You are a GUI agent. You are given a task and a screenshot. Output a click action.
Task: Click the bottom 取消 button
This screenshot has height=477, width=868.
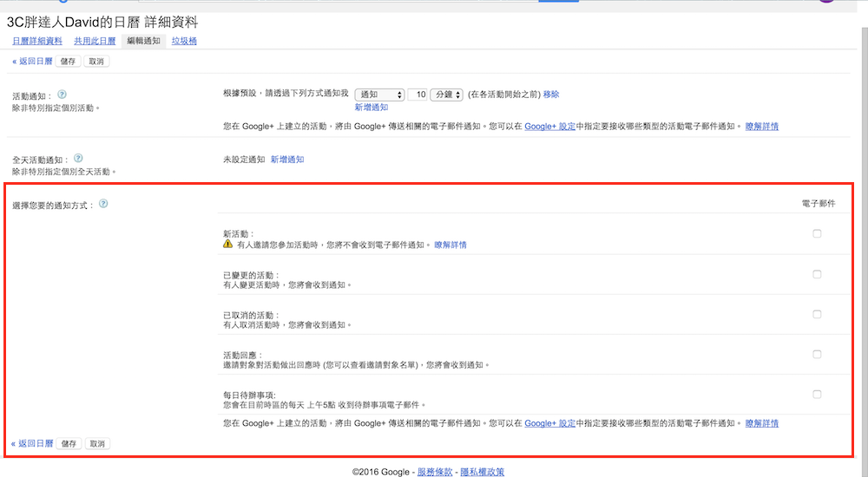[x=96, y=443]
